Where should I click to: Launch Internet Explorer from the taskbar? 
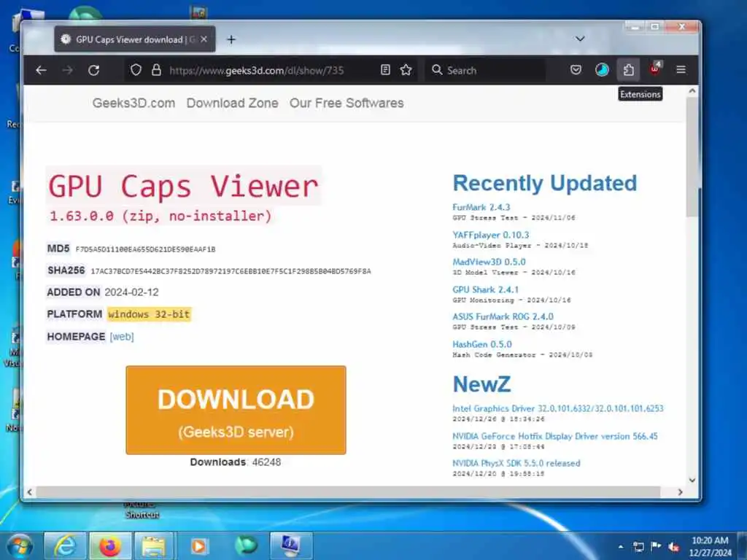[x=65, y=545]
